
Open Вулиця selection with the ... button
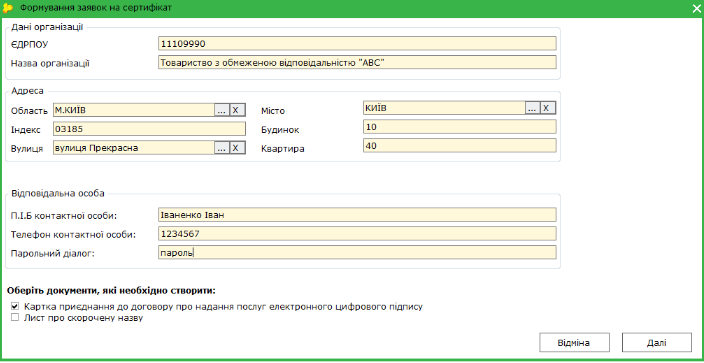click(222, 148)
